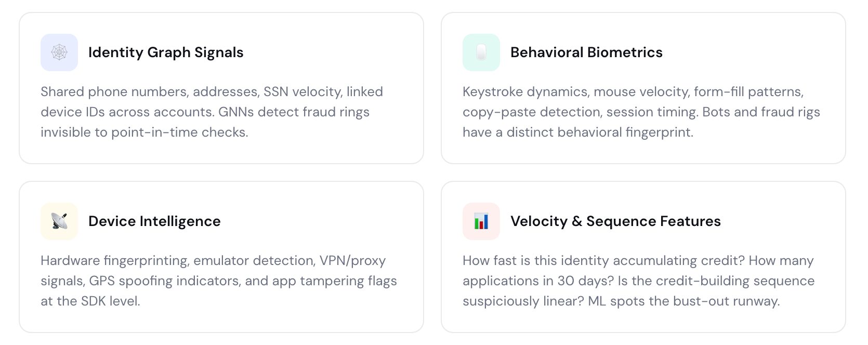
Task: Select the Velocity & Sequence Features heading
Action: pyautogui.click(x=615, y=221)
